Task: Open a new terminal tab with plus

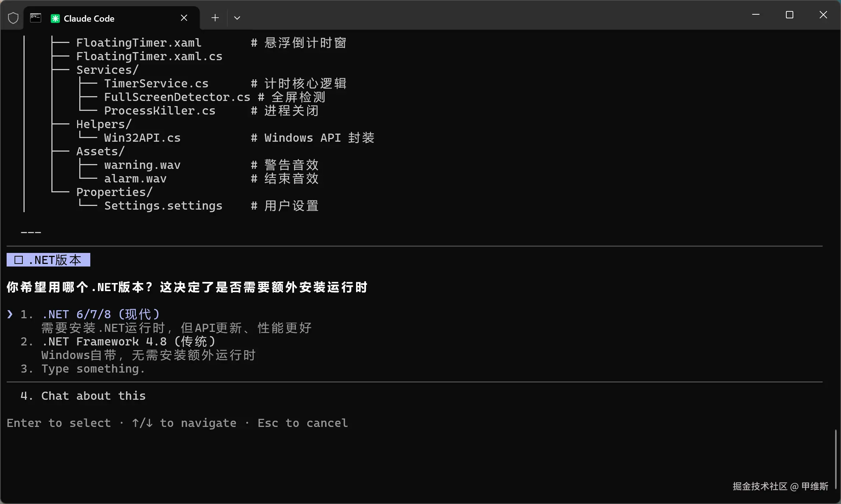Action: (215, 18)
